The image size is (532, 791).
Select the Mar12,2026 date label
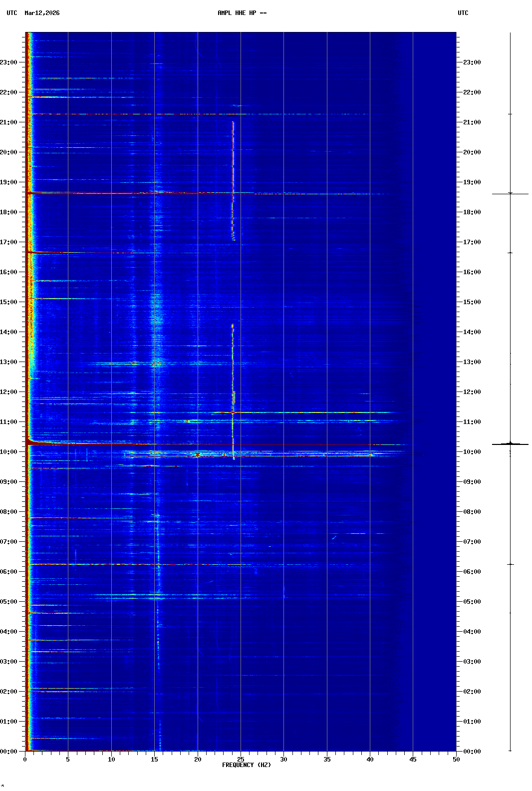pyautogui.click(x=42, y=13)
